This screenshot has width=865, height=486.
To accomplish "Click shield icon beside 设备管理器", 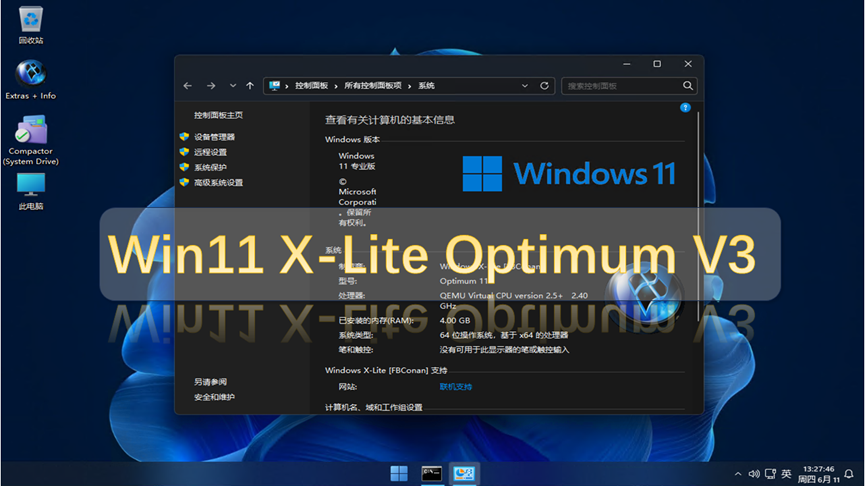I will 184,137.
